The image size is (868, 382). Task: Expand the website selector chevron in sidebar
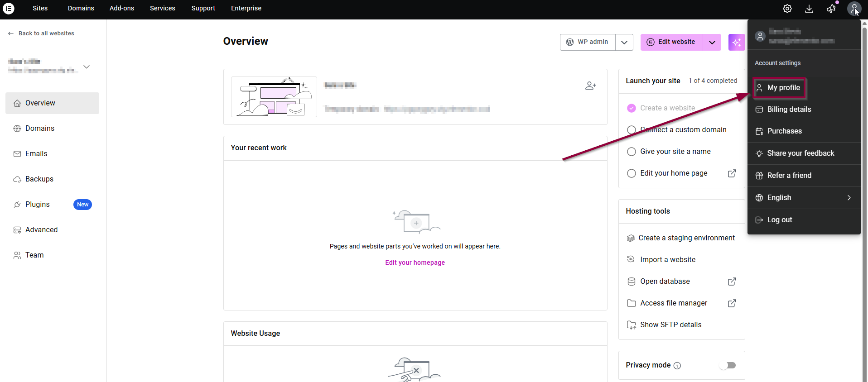(87, 67)
